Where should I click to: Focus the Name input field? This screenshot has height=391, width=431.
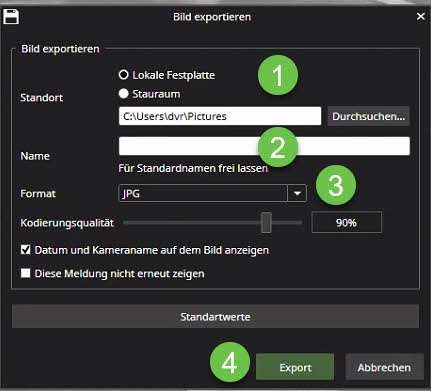tap(264, 146)
